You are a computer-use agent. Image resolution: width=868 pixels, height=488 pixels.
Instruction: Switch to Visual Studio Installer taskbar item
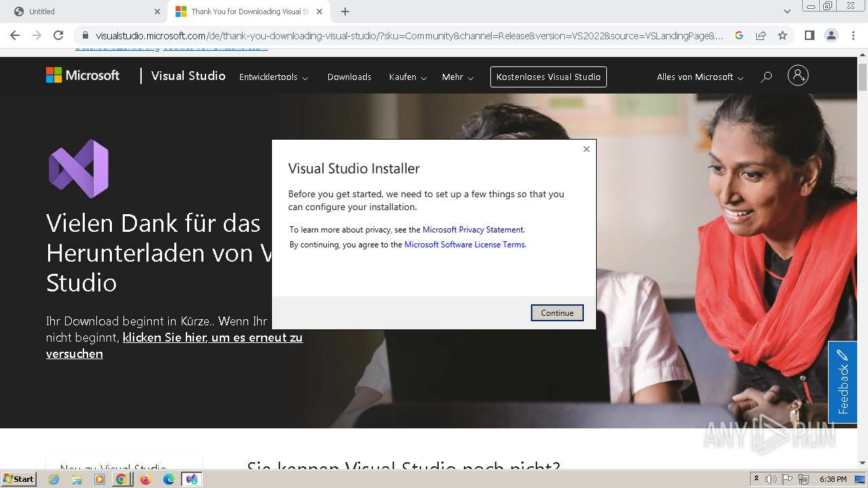point(192,479)
